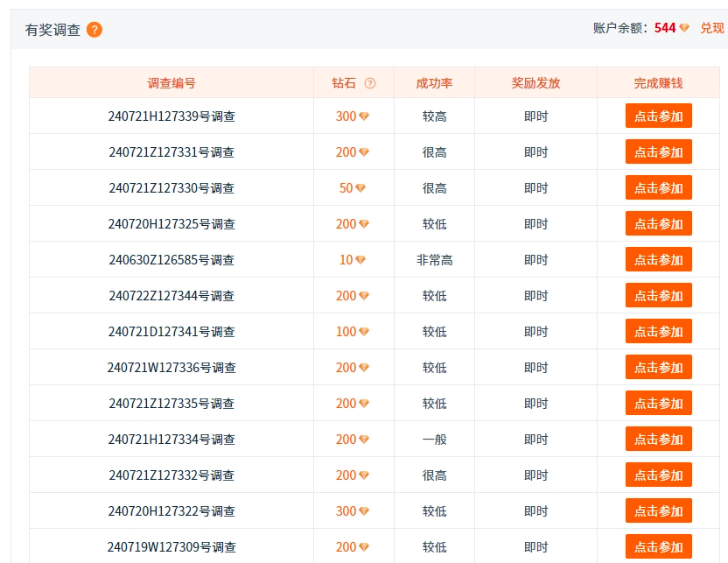Click 点击参加 for survey 240630Z126585
This screenshot has width=728, height=563.
click(x=658, y=259)
